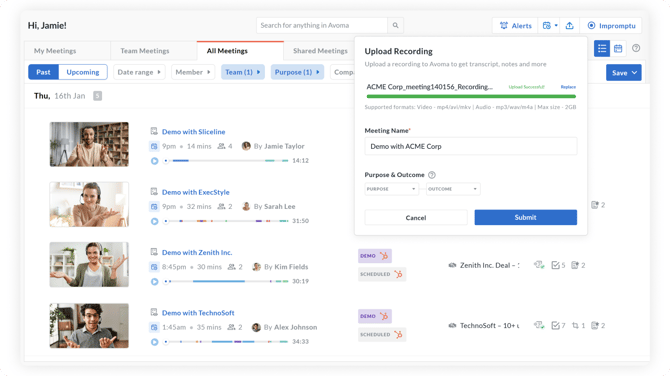Click Replace link for uploaded recording
The height and width of the screenshot is (376, 670).
click(x=568, y=87)
